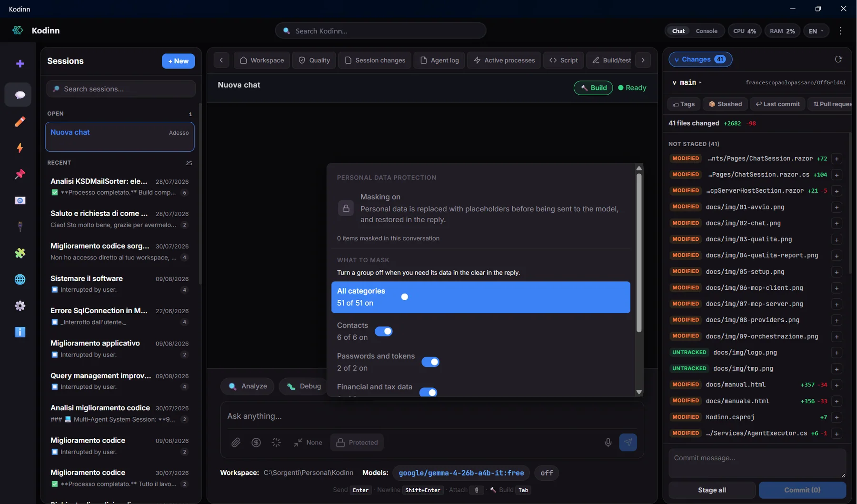Attach a file with the paperclip icon
This screenshot has width=857, height=504.
click(x=236, y=443)
